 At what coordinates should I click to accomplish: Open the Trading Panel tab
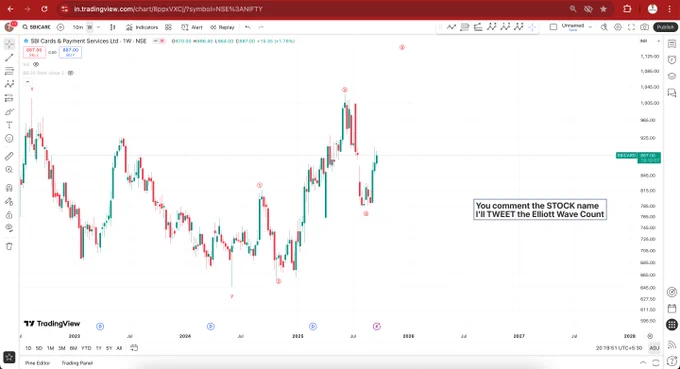click(77, 363)
